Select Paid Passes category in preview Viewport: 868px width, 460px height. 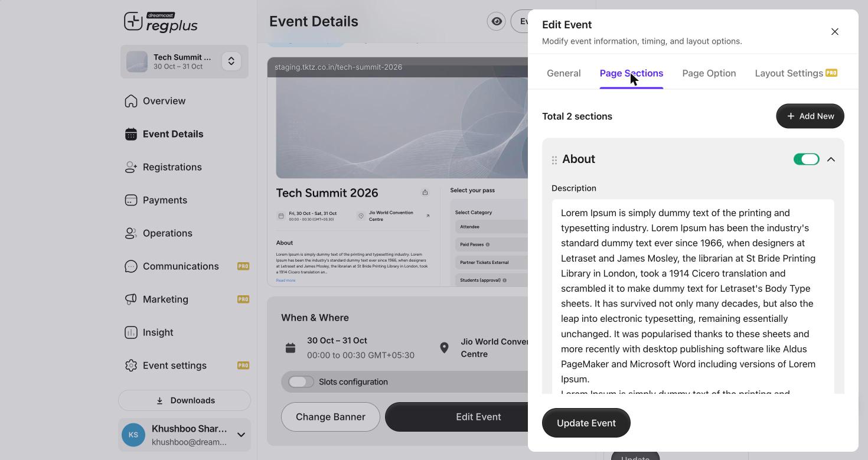click(x=491, y=244)
